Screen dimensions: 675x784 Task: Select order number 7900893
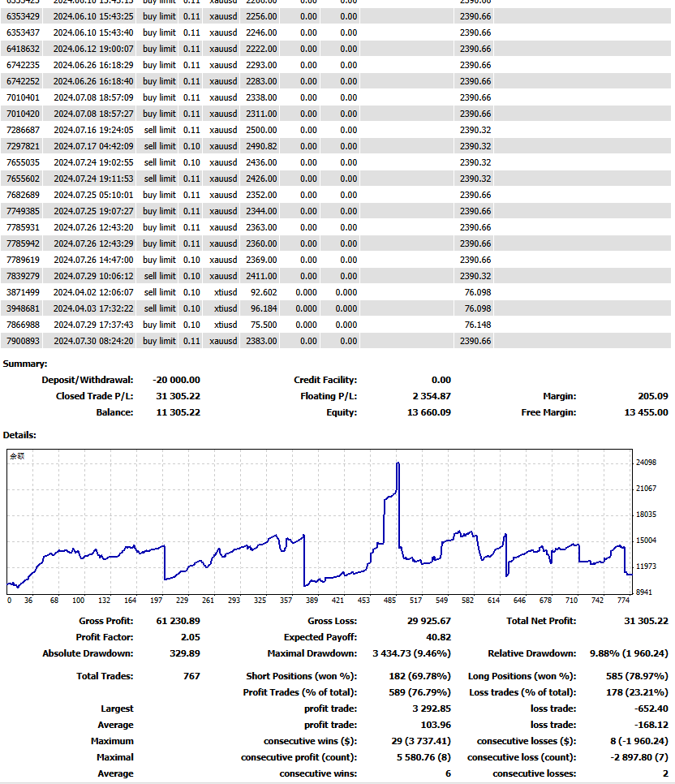(23, 341)
